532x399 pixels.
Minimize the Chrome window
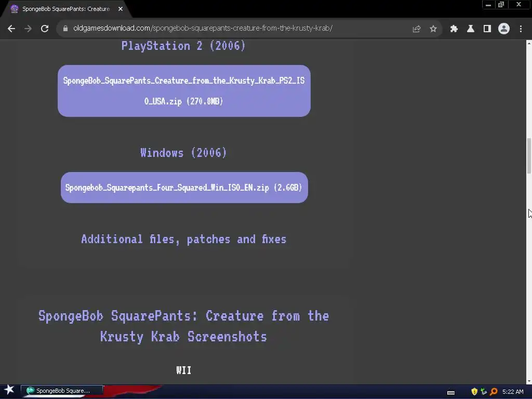pyautogui.click(x=488, y=5)
